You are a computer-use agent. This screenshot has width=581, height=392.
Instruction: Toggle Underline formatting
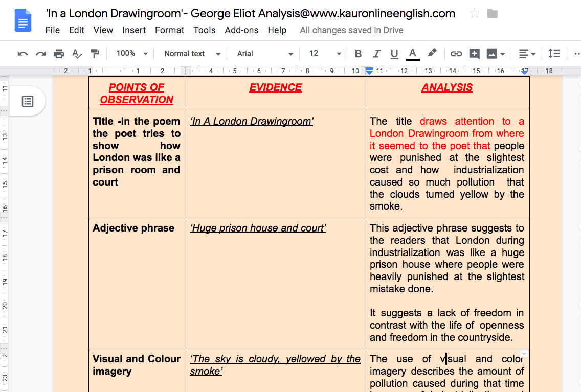click(394, 54)
